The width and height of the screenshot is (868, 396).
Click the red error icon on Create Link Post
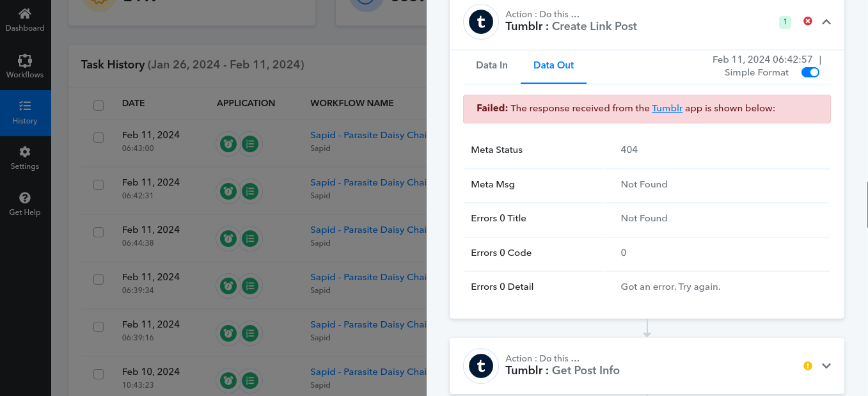click(808, 22)
